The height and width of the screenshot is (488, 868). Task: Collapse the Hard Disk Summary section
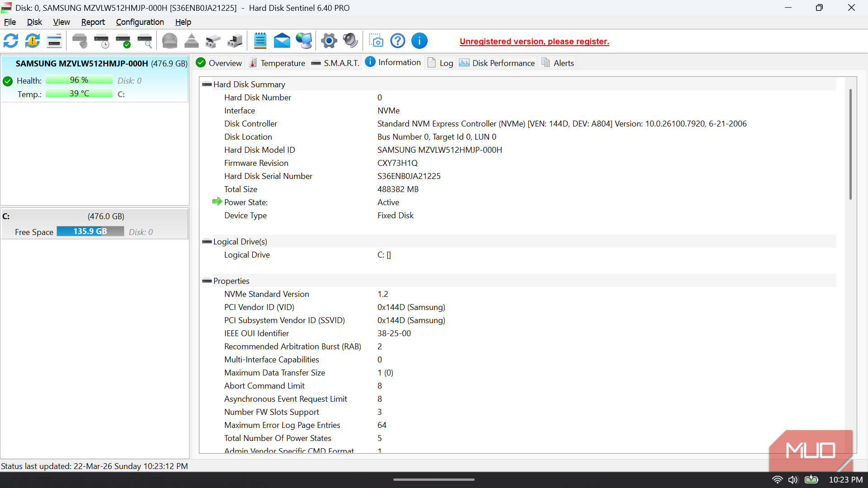click(x=207, y=84)
